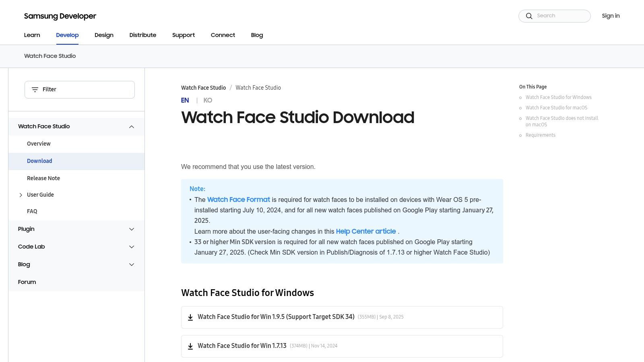This screenshot has width=644, height=362.
Task: Click the download icon beside Watch Face Studio for Win 1.9.5
Action: pos(190,317)
